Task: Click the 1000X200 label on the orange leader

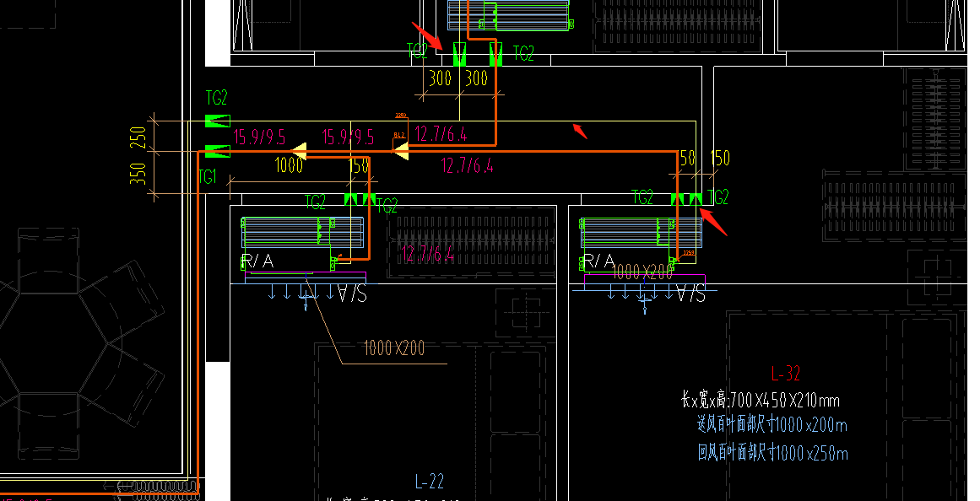Action: click(x=394, y=348)
